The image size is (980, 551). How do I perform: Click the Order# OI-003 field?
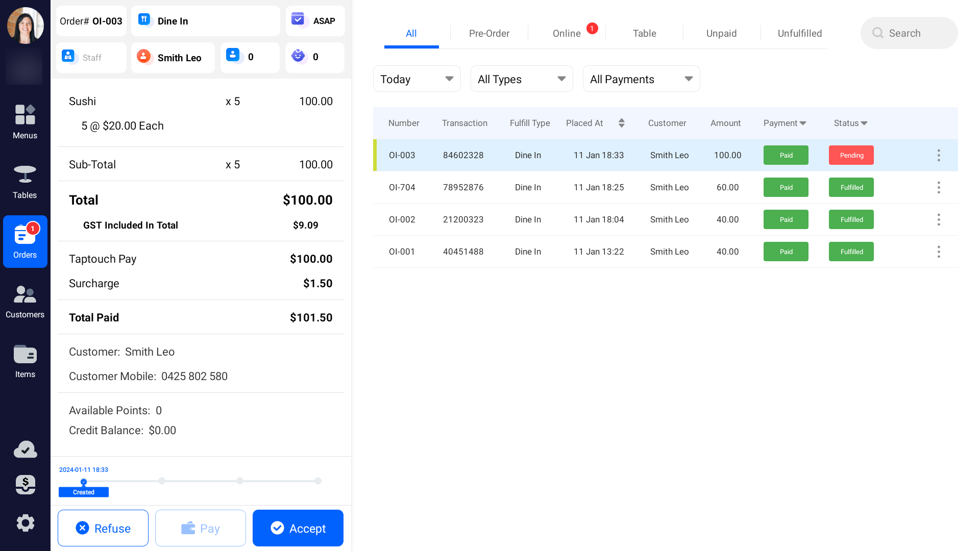click(91, 21)
